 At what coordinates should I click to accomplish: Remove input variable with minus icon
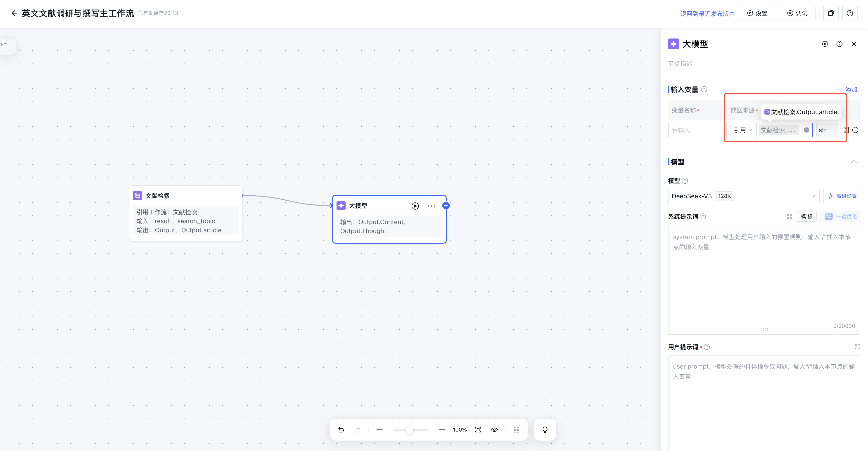pos(855,130)
